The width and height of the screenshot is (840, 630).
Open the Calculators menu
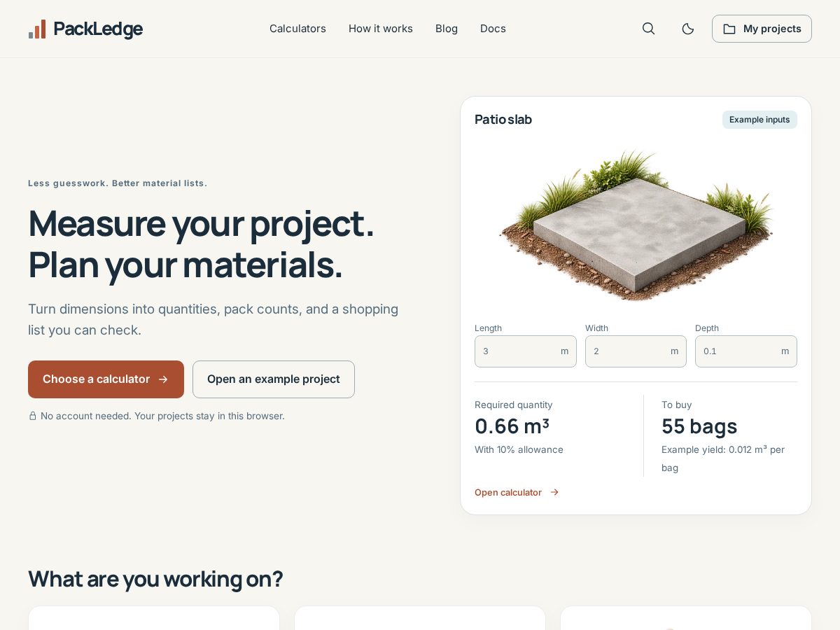click(297, 29)
